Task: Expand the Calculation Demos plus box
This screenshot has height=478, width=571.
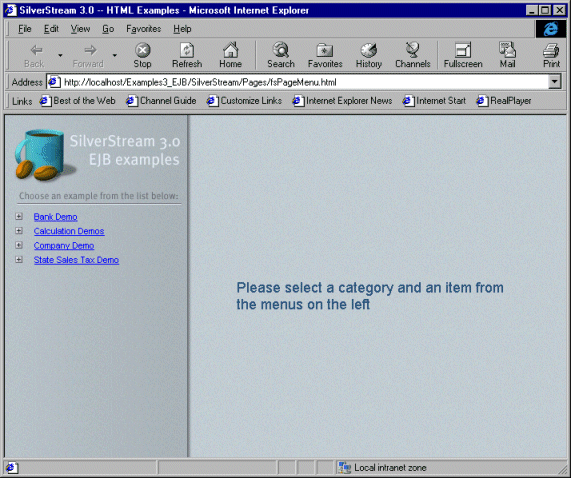Action: [x=19, y=231]
